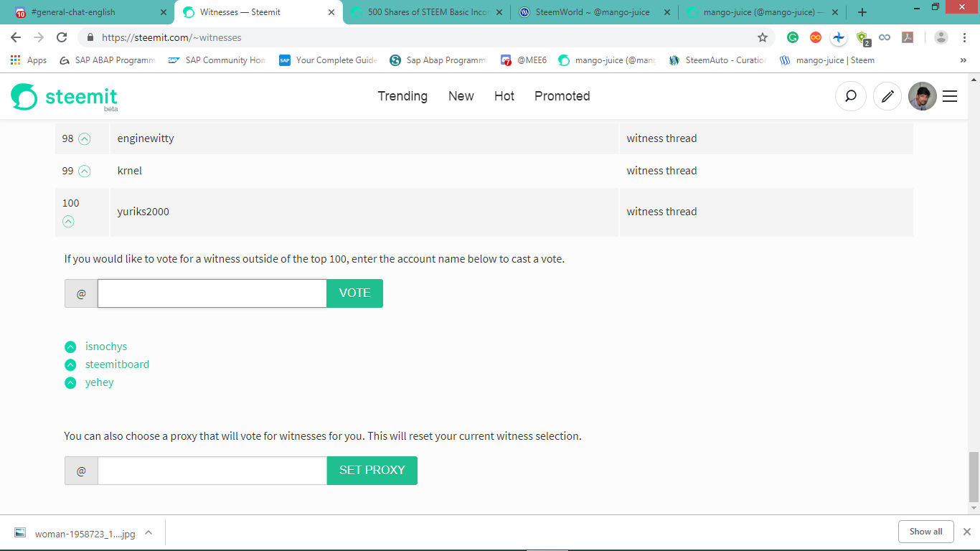
Task: Click the krnel witness name
Action: (x=130, y=171)
